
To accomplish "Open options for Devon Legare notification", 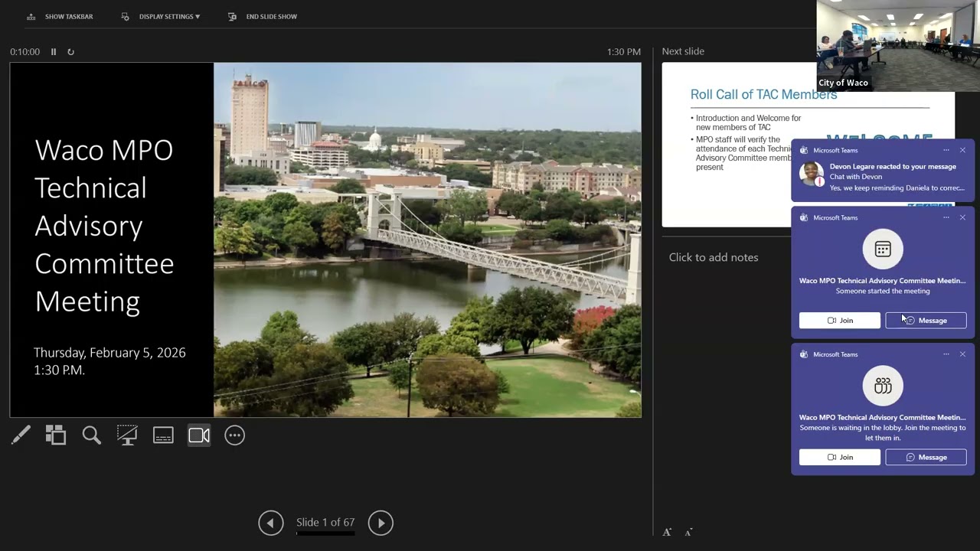I will pyautogui.click(x=946, y=150).
